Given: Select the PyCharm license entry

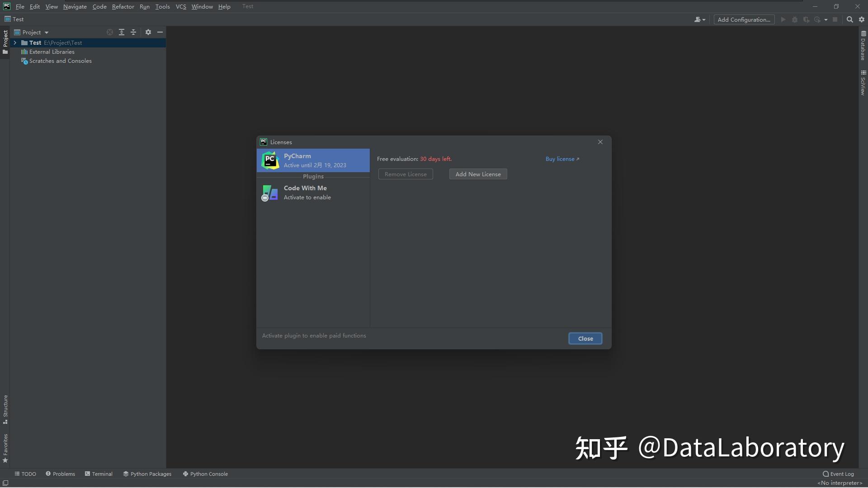Looking at the screenshot, I should 313,160.
